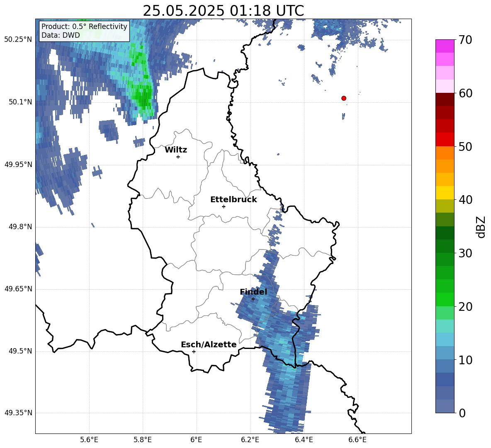The image size is (491, 448).
Task: Click the colorbar 60 tick label
Action: (465, 93)
